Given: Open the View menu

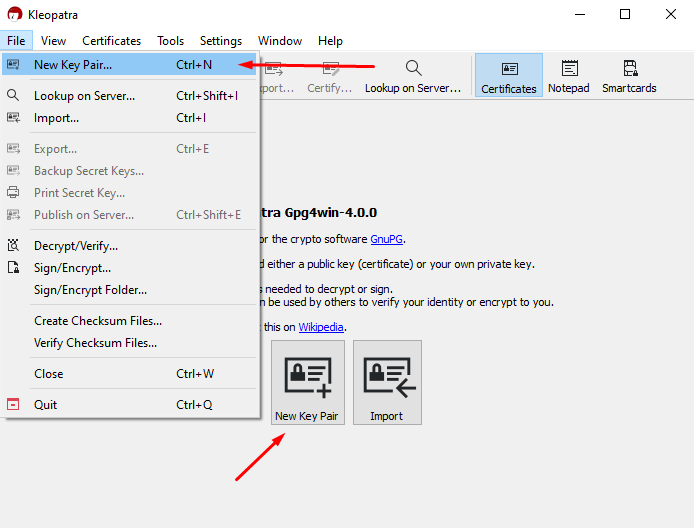Looking at the screenshot, I should [54, 41].
